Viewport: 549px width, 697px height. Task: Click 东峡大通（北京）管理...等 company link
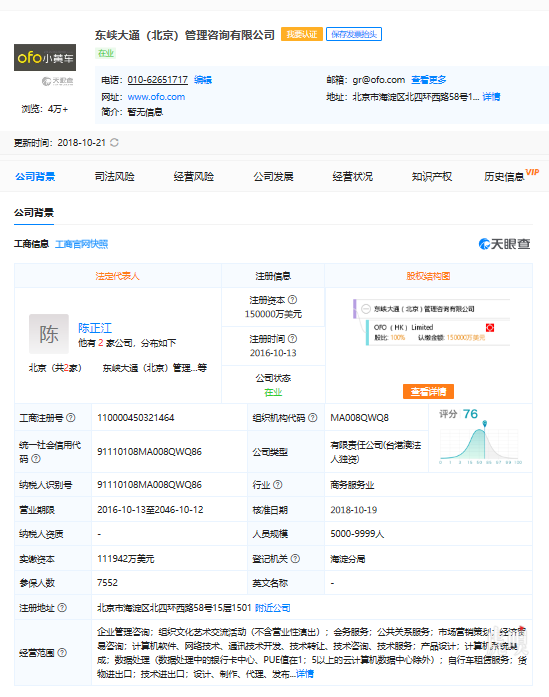tap(155, 368)
